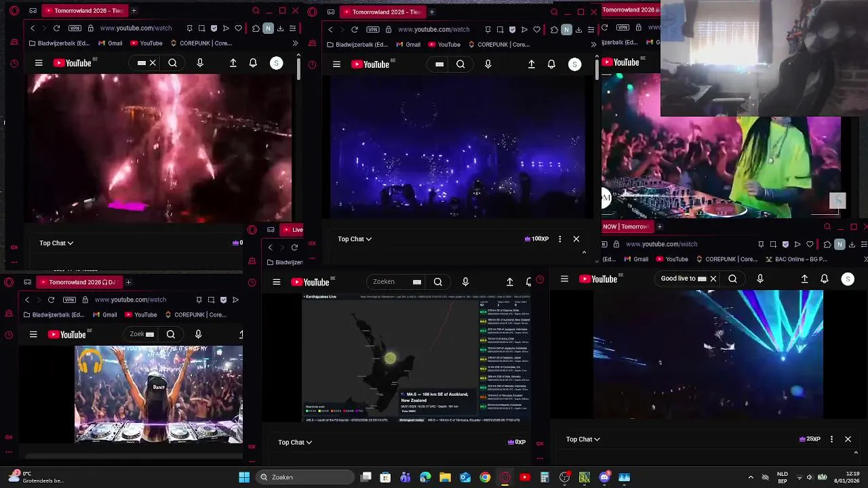
Task: Toggle VPN badge in pink fireworks window
Action: tap(75, 28)
